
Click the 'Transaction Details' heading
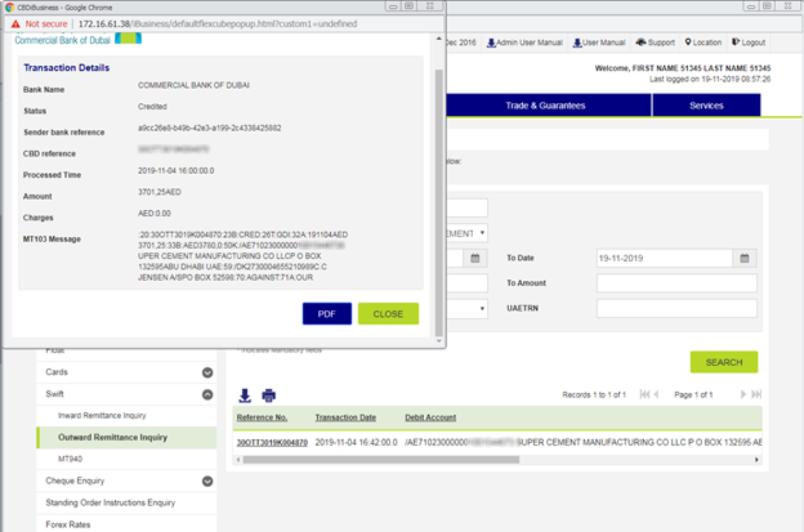point(66,68)
